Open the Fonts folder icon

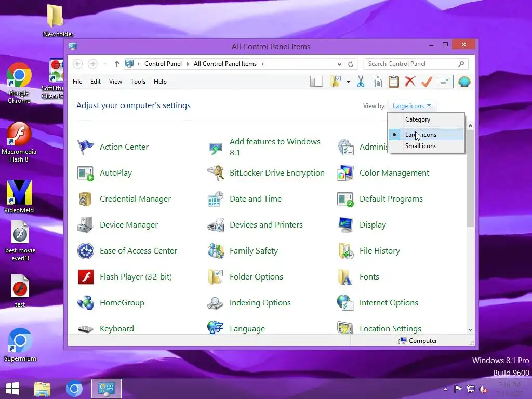pyautogui.click(x=345, y=277)
